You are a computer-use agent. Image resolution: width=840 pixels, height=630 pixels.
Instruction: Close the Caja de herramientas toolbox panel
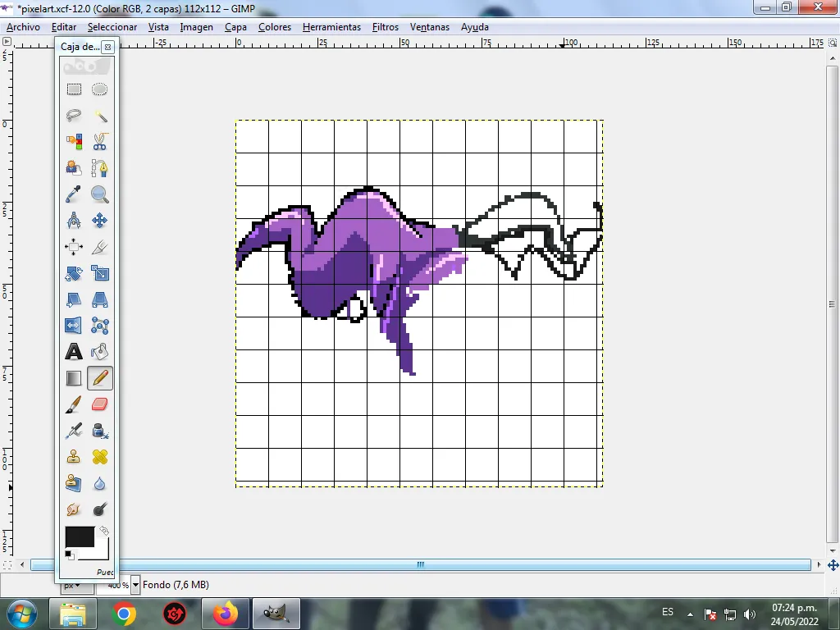click(x=107, y=47)
